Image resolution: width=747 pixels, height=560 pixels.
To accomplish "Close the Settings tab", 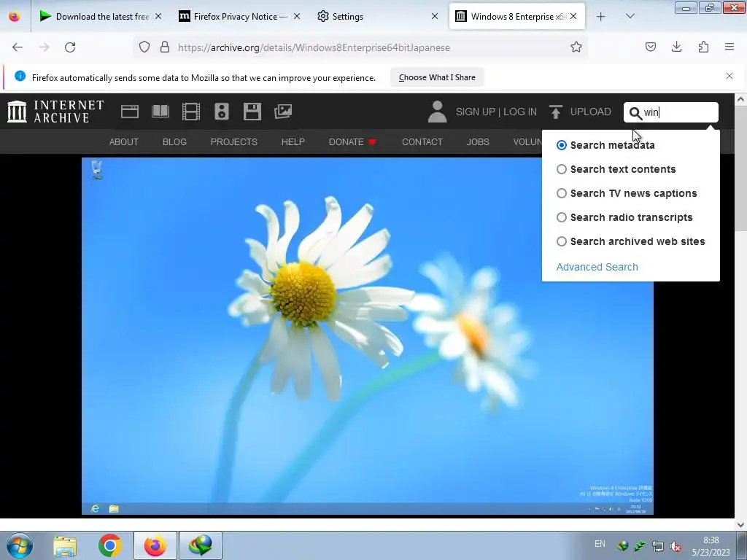I will coord(435,17).
